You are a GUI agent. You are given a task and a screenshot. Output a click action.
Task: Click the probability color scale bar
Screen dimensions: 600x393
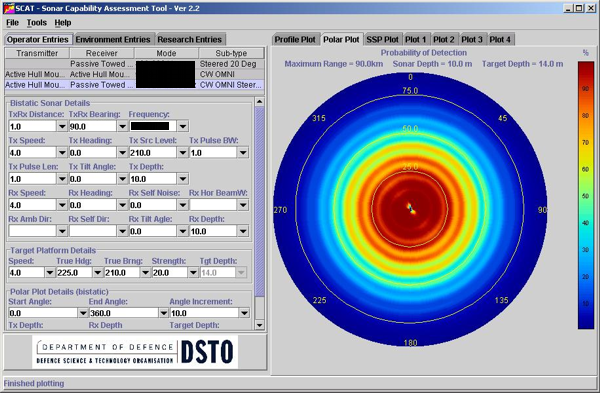click(x=585, y=195)
